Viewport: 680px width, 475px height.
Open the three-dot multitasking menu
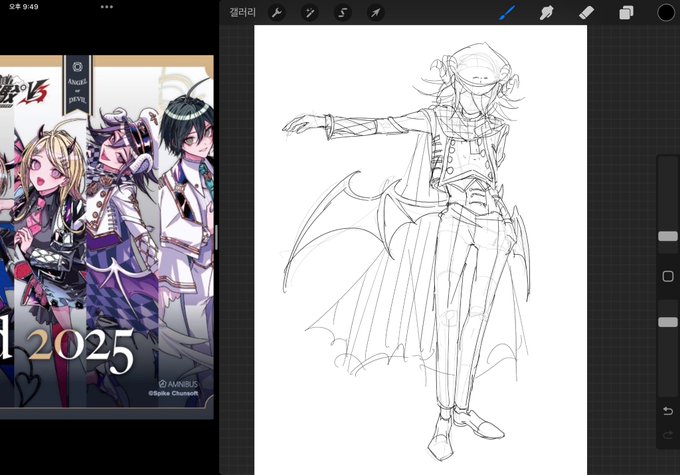click(x=107, y=7)
